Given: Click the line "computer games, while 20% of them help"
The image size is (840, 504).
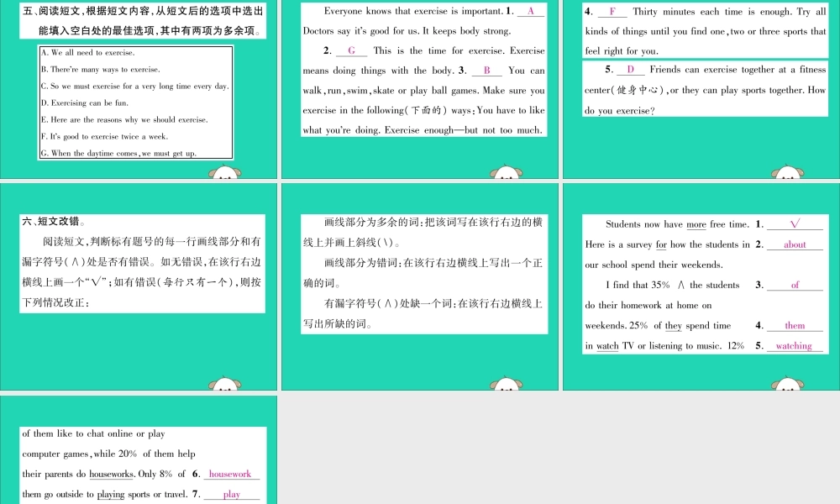Looking at the screenshot, I should [108, 454].
